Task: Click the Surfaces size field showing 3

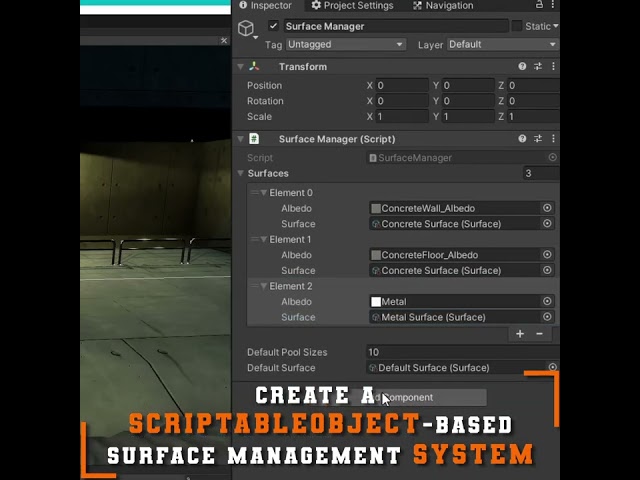Action: pyautogui.click(x=541, y=173)
